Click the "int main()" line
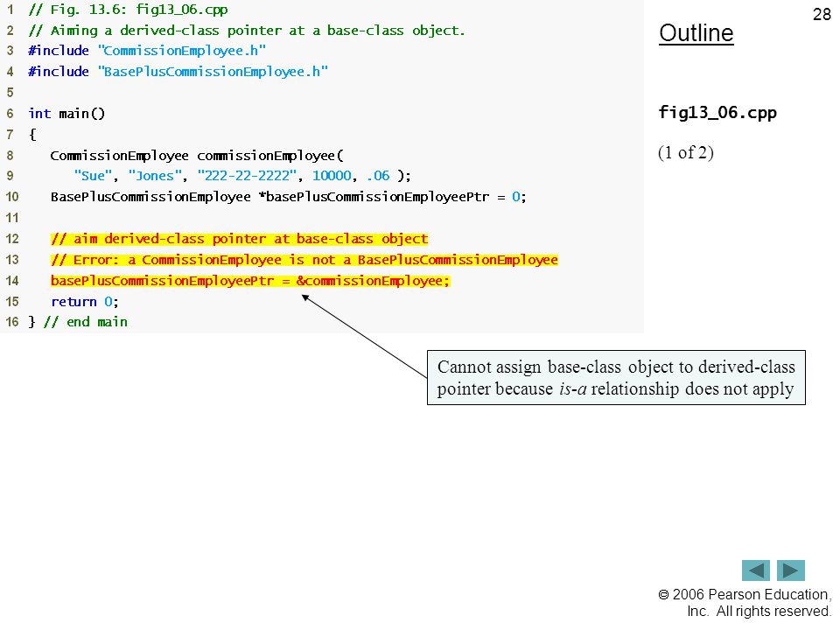This screenshot has height=630, width=840. click(x=66, y=114)
